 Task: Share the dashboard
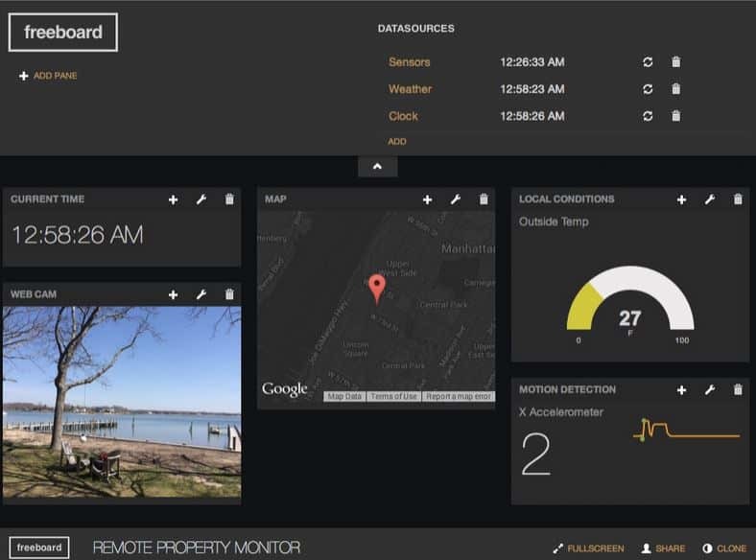click(664, 548)
